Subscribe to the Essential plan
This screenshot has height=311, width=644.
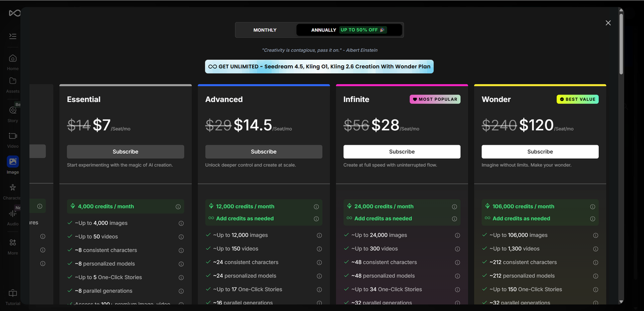pyautogui.click(x=125, y=152)
